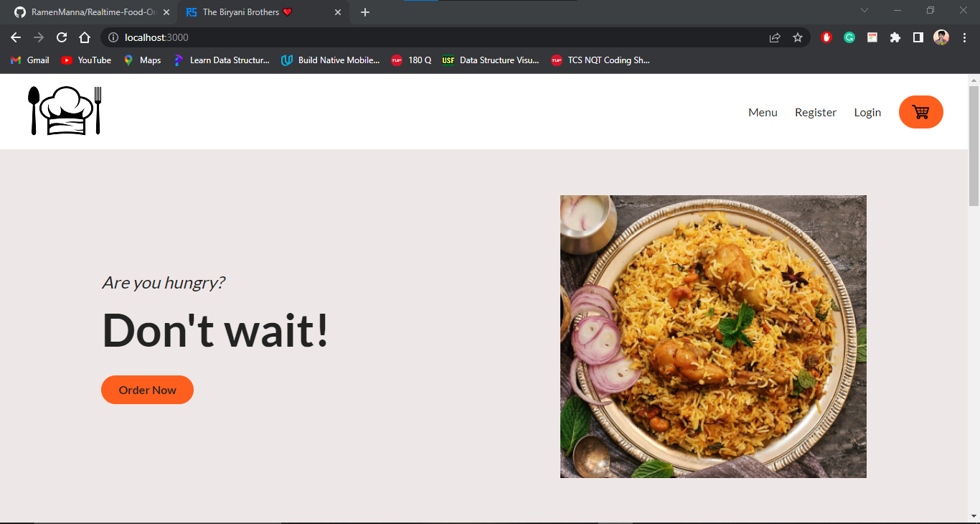Open the shopping cart

point(921,112)
